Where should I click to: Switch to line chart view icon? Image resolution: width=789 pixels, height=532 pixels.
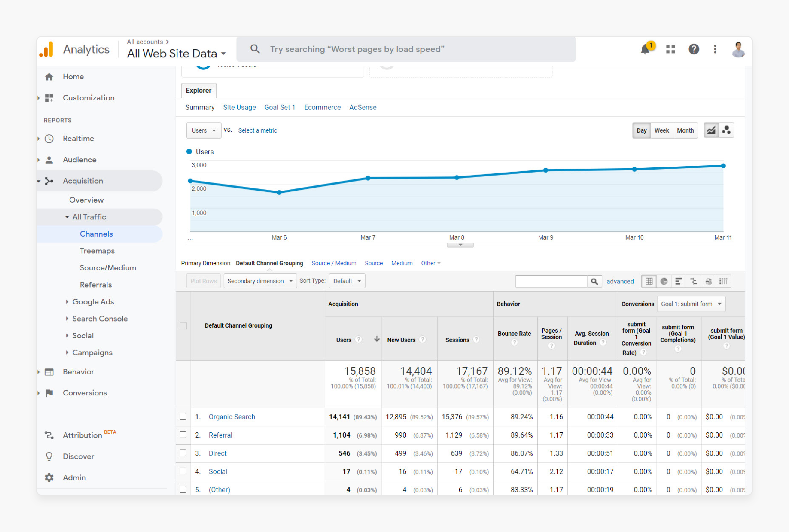711,130
